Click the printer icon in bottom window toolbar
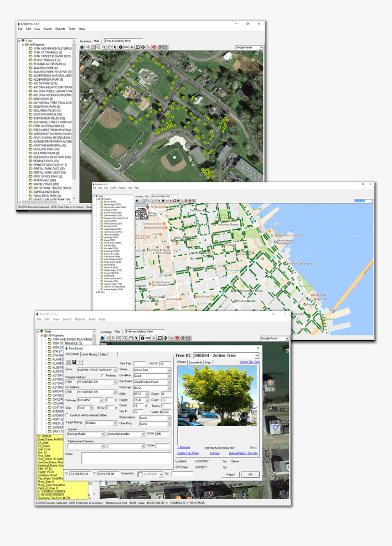Image resolution: width=392 pixels, height=546 pixels. tap(183, 338)
